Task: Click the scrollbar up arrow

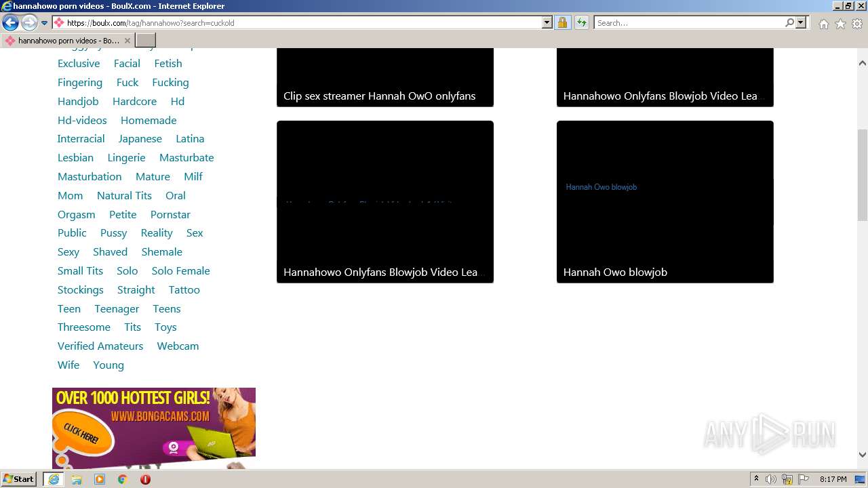Action: coord(863,63)
